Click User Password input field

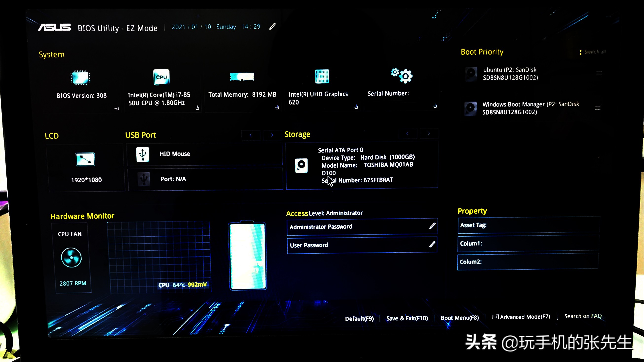(x=362, y=245)
